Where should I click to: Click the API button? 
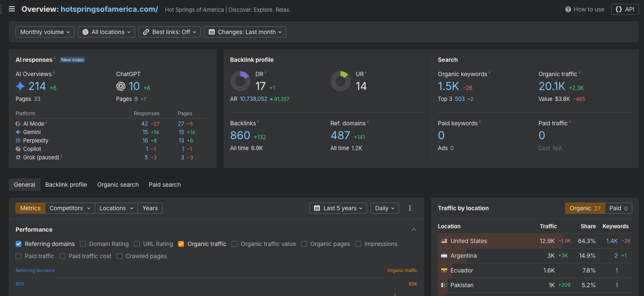(625, 9)
